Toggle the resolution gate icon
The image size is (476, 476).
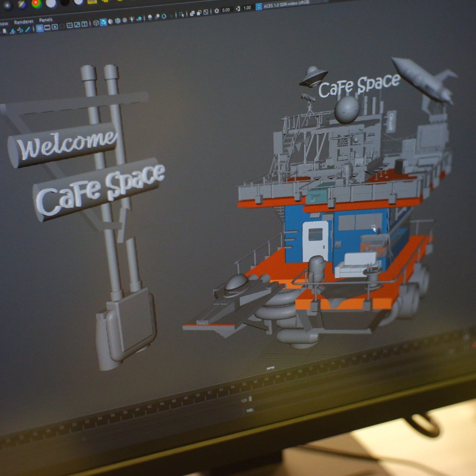pos(55,27)
